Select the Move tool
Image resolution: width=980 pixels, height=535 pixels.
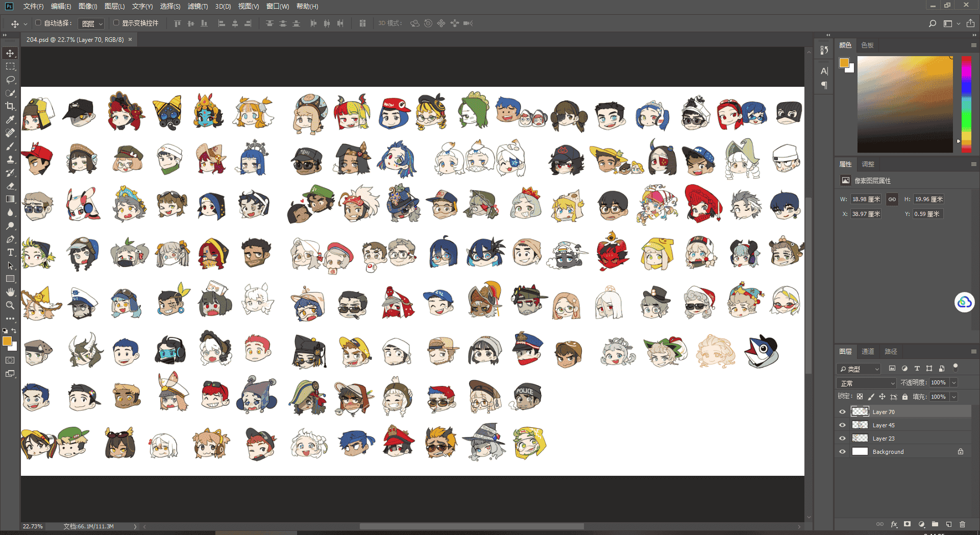[x=10, y=53]
